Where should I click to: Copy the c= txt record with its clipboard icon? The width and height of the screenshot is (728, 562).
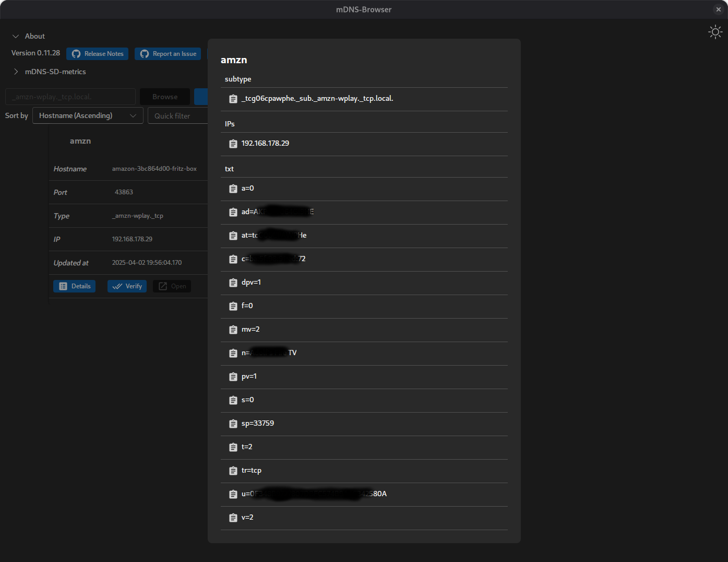(233, 259)
